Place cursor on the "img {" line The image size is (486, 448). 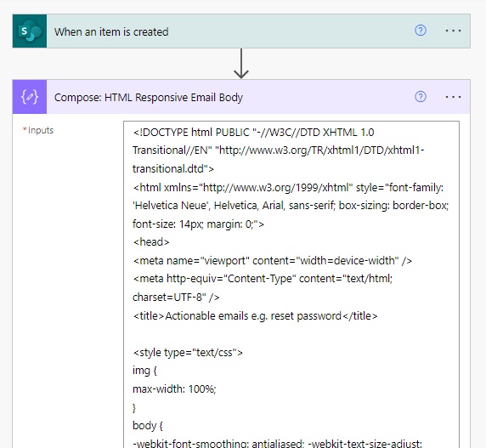[x=144, y=371]
